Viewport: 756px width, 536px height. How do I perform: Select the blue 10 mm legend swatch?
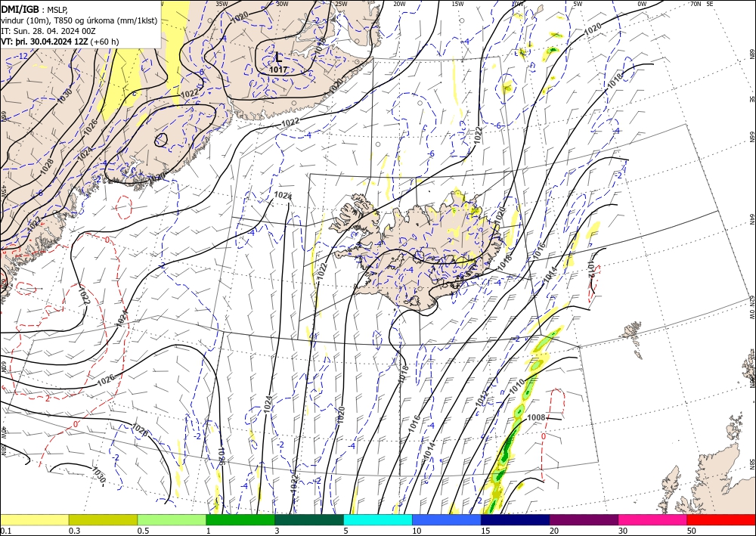tap(447, 519)
